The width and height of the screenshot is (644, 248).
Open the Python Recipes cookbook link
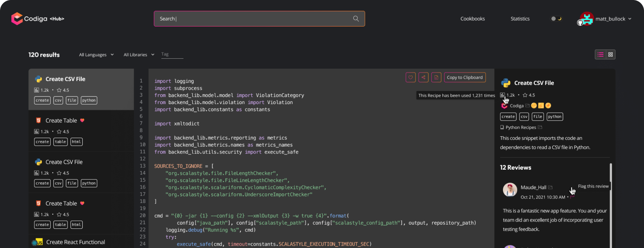pyautogui.click(x=521, y=127)
